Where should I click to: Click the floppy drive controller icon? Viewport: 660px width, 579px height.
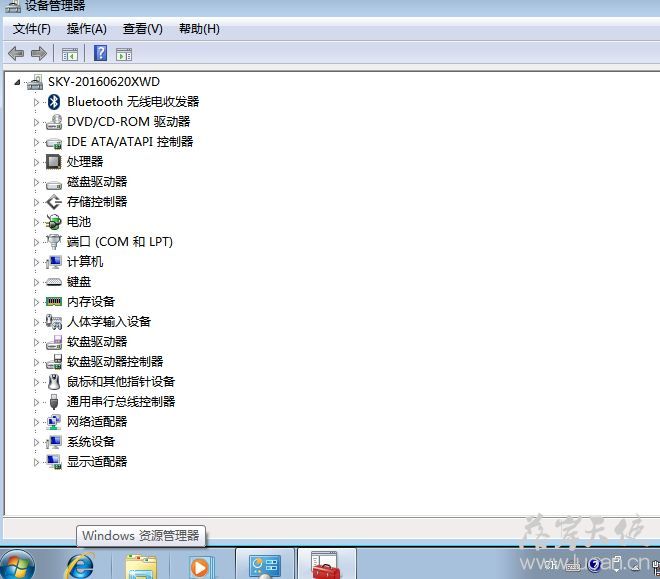(x=54, y=362)
